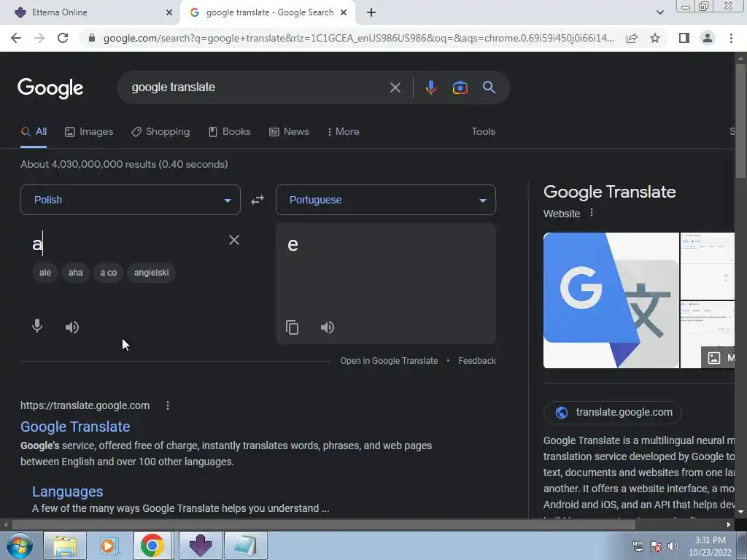Activate translate by voice microphone
Viewport: 747px width, 560px height.
37,327
